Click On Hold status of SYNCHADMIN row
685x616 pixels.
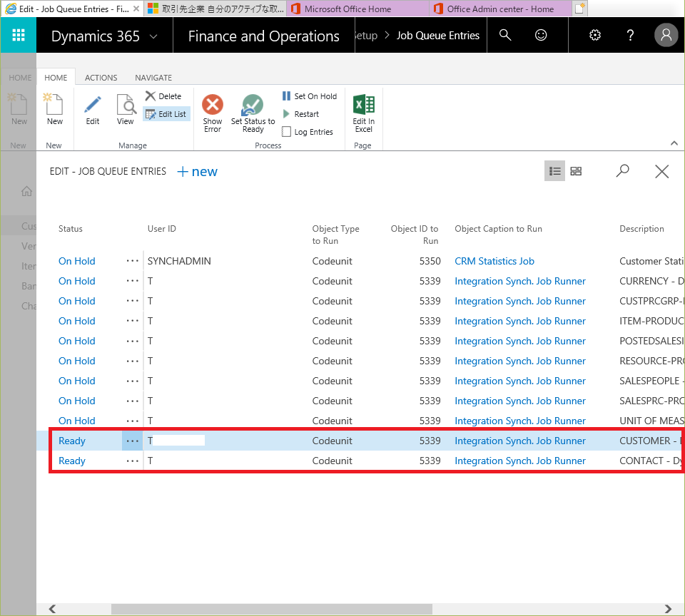pyautogui.click(x=77, y=261)
